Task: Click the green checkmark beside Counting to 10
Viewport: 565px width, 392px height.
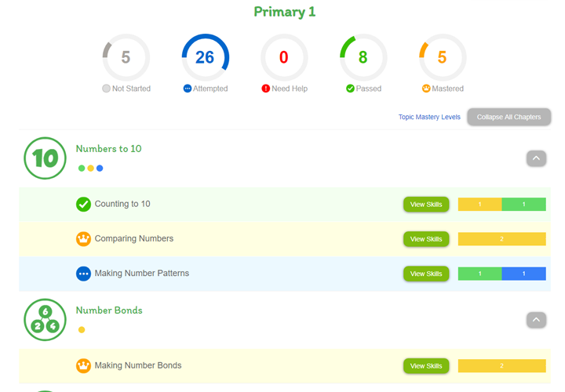Action: (83, 205)
